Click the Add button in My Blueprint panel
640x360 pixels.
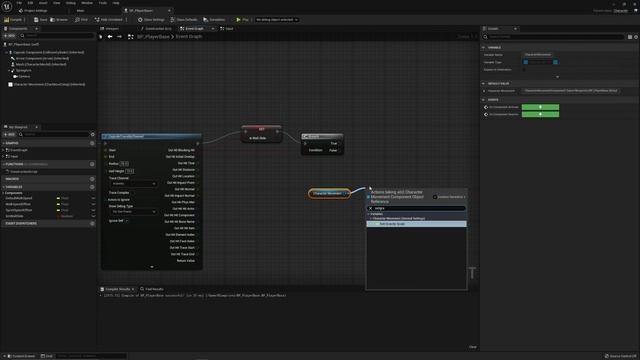[x=9, y=134]
